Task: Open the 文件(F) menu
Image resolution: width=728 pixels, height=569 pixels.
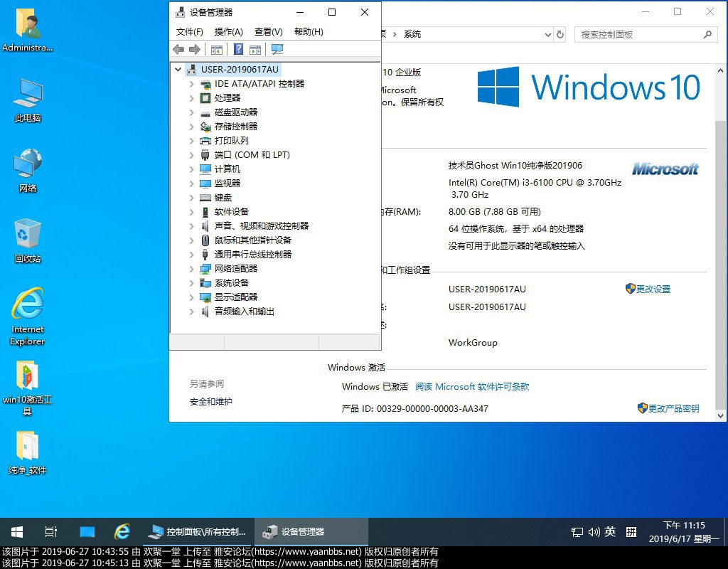Action: [189, 31]
